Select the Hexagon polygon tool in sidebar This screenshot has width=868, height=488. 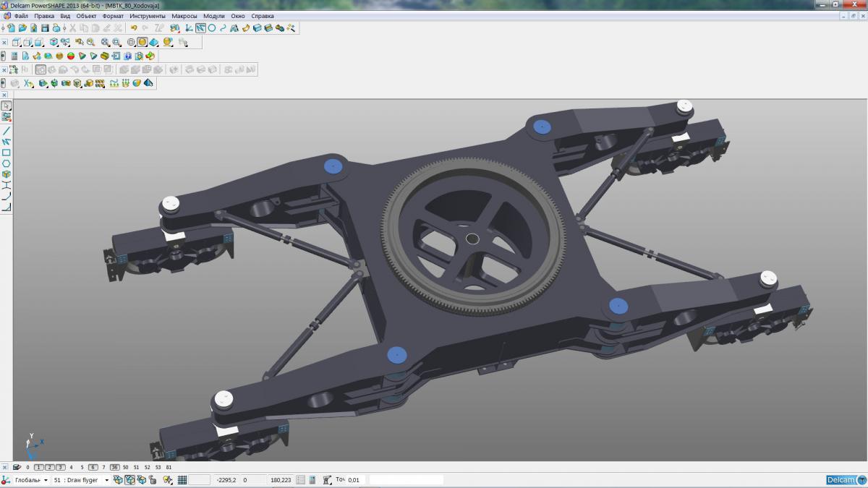pyautogui.click(x=7, y=163)
